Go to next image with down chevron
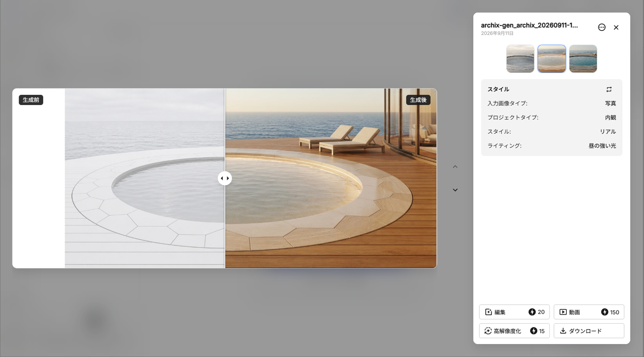 tap(455, 190)
